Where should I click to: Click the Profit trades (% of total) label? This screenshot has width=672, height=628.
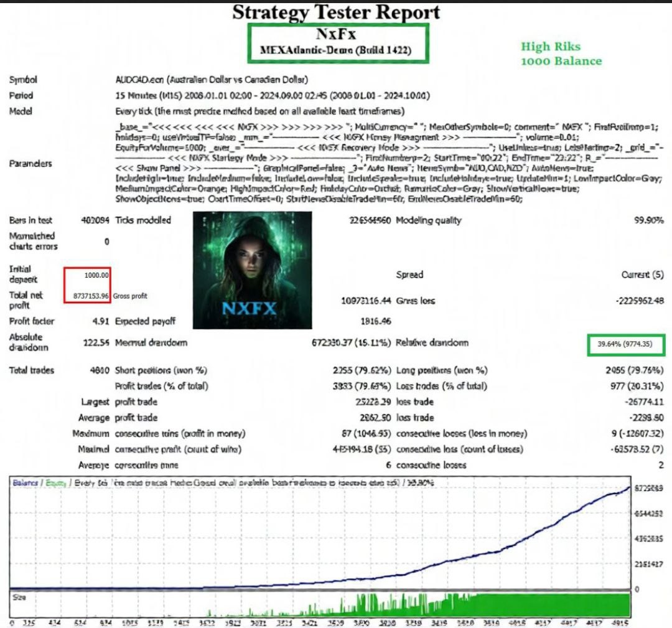click(162, 386)
